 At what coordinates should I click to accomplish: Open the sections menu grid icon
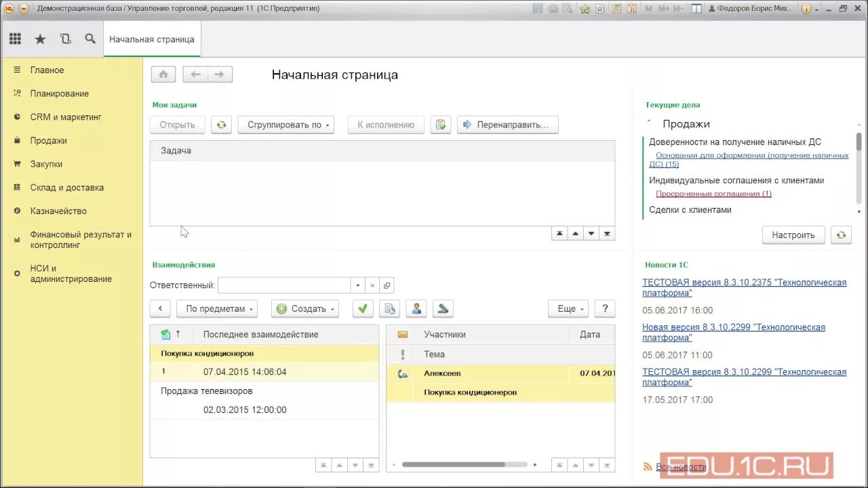pos(15,39)
